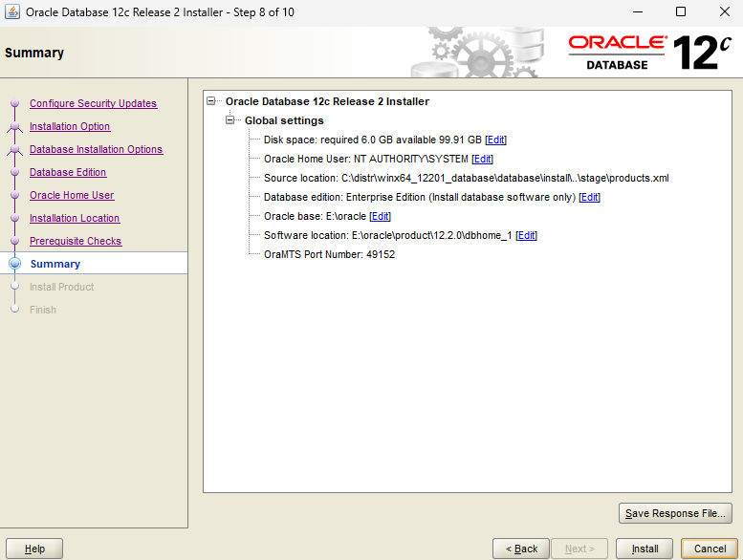Click the Java installer icon in title bar

click(12, 11)
